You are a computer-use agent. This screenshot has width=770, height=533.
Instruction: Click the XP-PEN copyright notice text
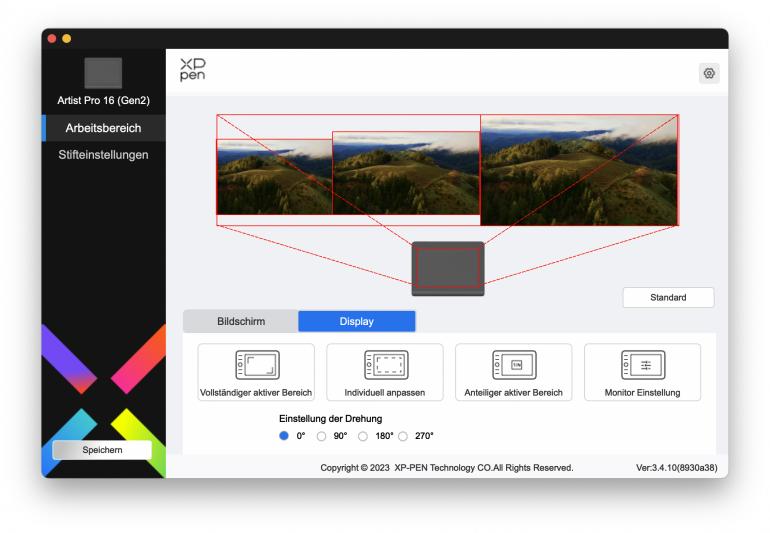[447, 468]
